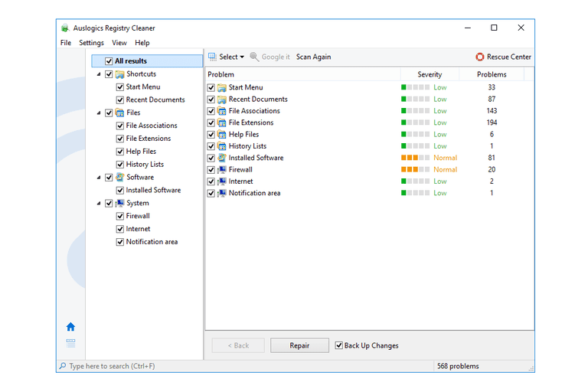The image size is (588, 392).
Task: Click Installed Software severity bar indicator
Action: click(x=415, y=158)
